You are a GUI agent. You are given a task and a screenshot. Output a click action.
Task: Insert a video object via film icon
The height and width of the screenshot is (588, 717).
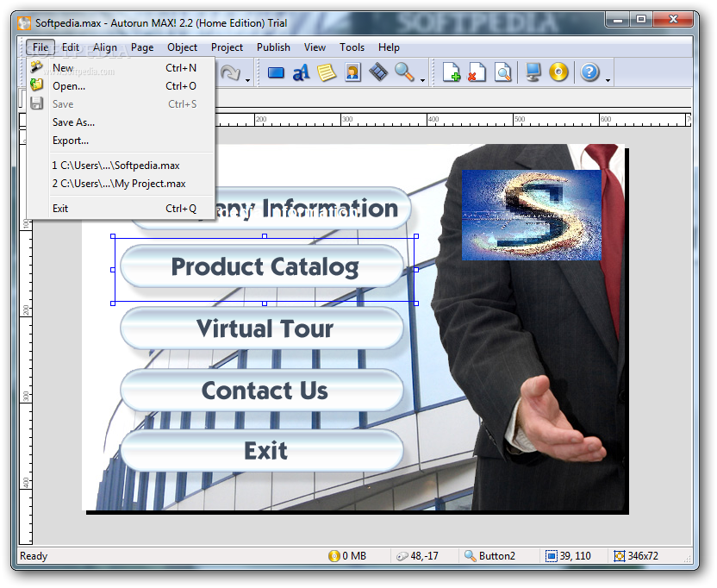pos(378,72)
